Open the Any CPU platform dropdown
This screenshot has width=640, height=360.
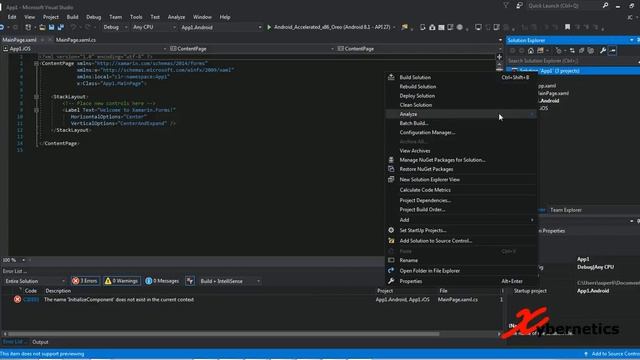click(x=154, y=27)
